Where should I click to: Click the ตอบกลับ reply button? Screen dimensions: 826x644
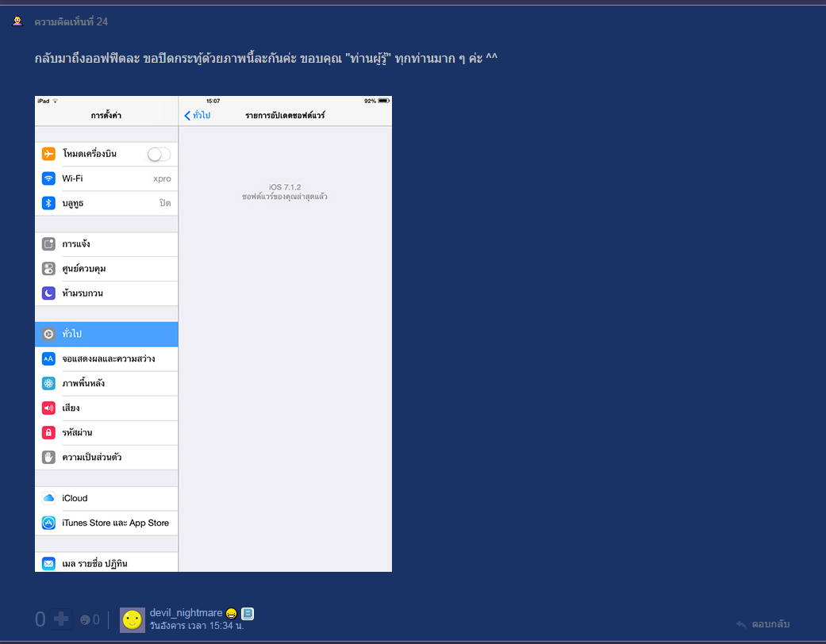[763, 624]
